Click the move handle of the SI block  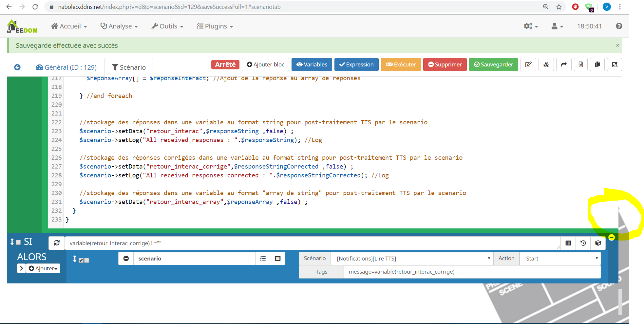(12, 242)
